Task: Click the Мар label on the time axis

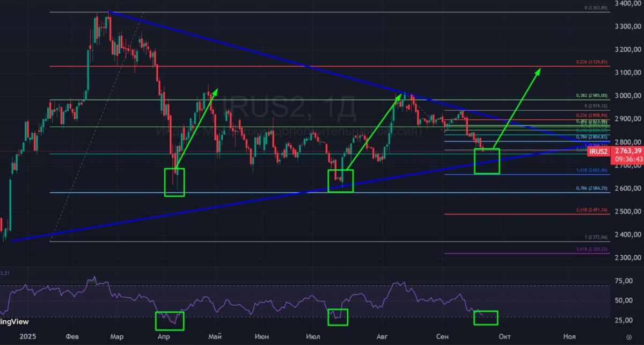Action: [x=116, y=336]
